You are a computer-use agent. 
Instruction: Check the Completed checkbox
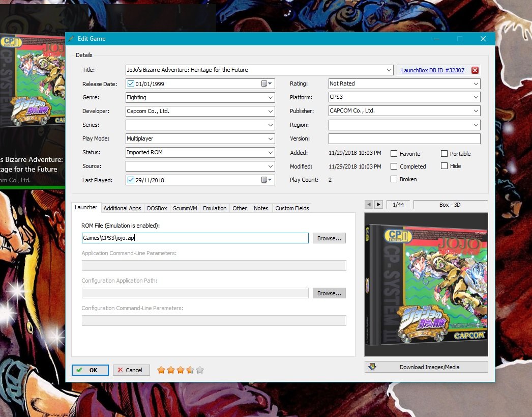[394, 166]
